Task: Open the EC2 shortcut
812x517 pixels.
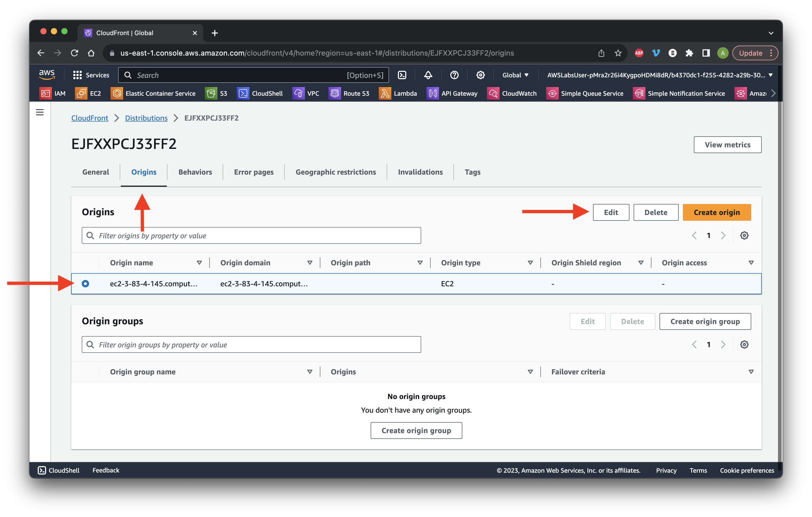Action: pyautogui.click(x=88, y=94)
